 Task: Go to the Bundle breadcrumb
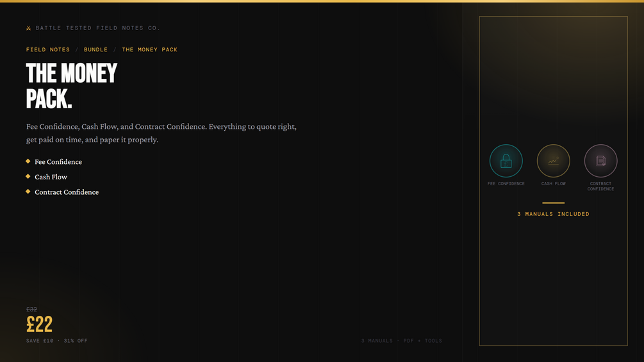coord(95,50)
